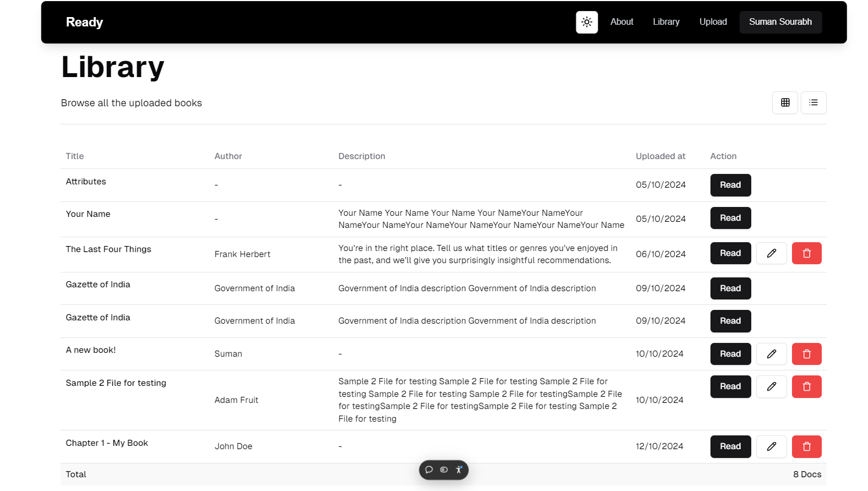
Task: Open Suman Sourabh user menu
Action: tap(780, 22)
